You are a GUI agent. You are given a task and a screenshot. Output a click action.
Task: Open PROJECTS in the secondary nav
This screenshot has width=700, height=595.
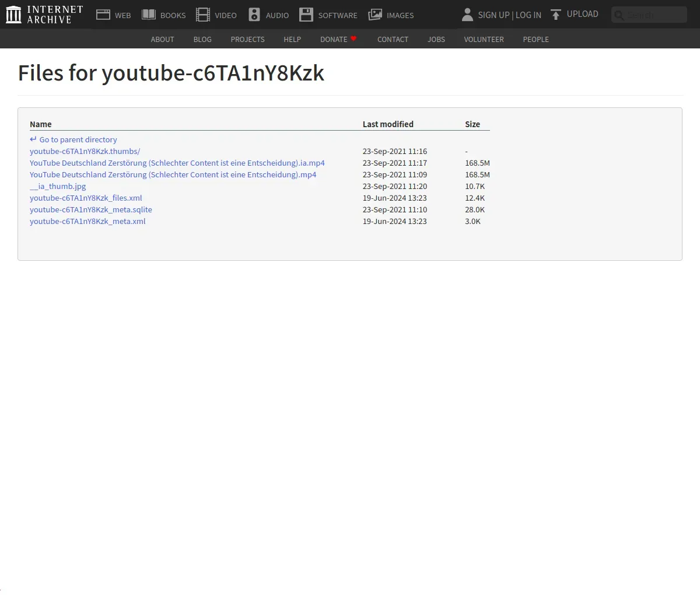[x=248, y=39]
